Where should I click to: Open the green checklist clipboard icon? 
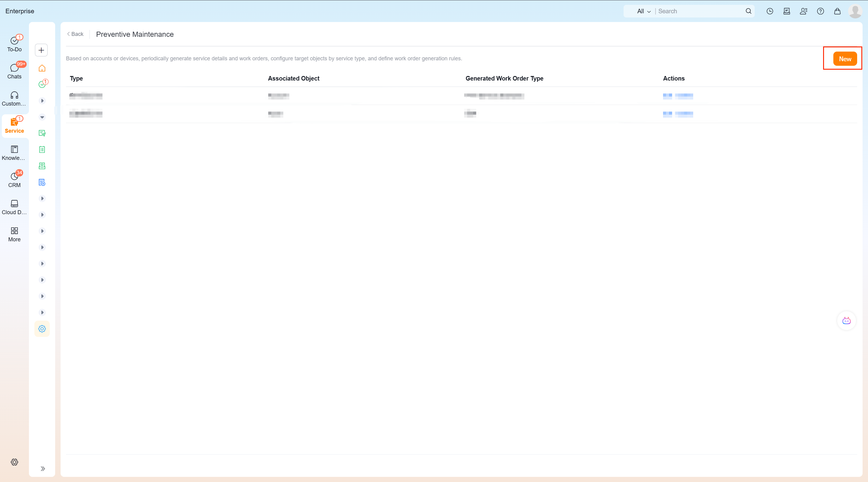tap(42, 149)
